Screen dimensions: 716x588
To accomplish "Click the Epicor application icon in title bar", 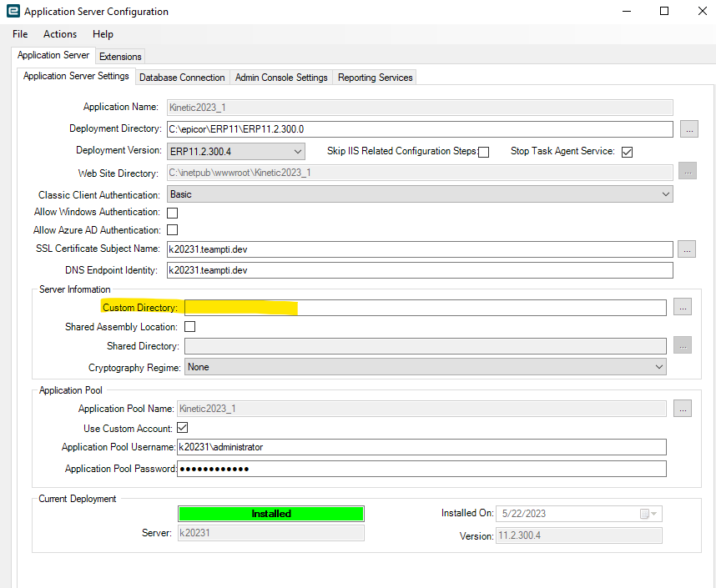I will click(13, 12).
